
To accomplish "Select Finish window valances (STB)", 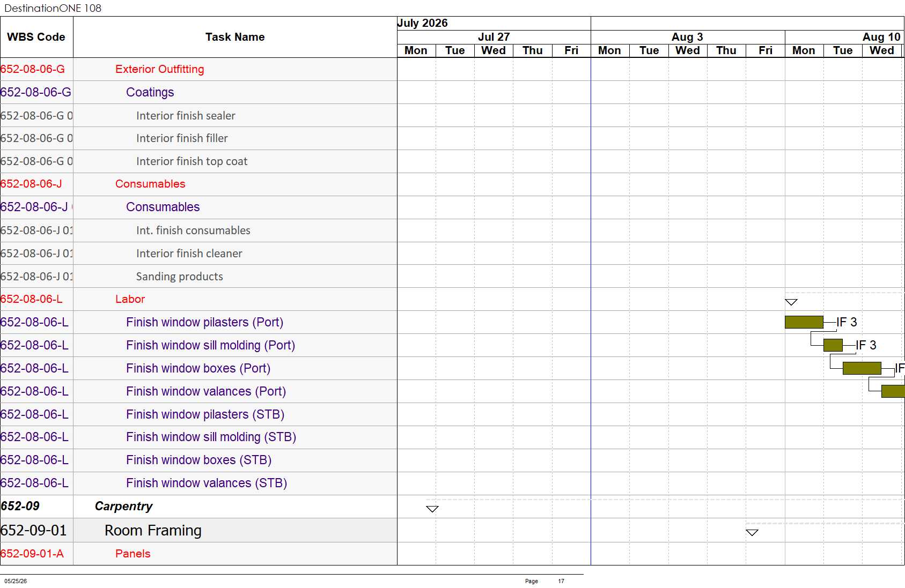I will 207,483.
